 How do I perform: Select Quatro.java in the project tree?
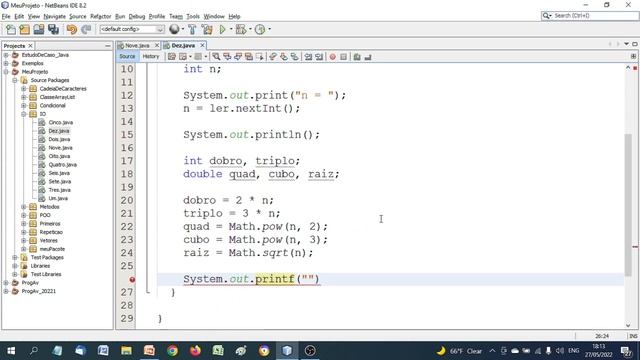tap(62, 164)
